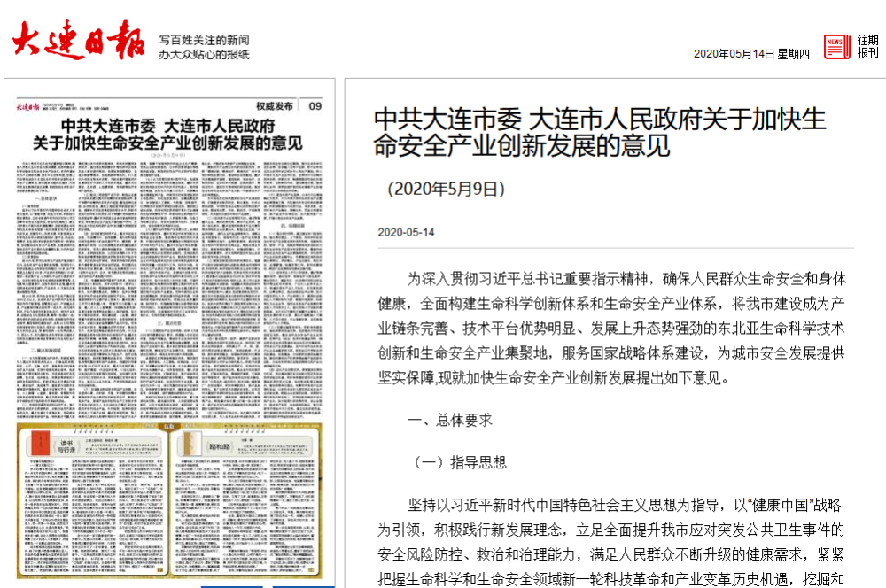Open the 往期报刊 past issues link
Screen dimensions: 886x588
[x=867, y=47]
